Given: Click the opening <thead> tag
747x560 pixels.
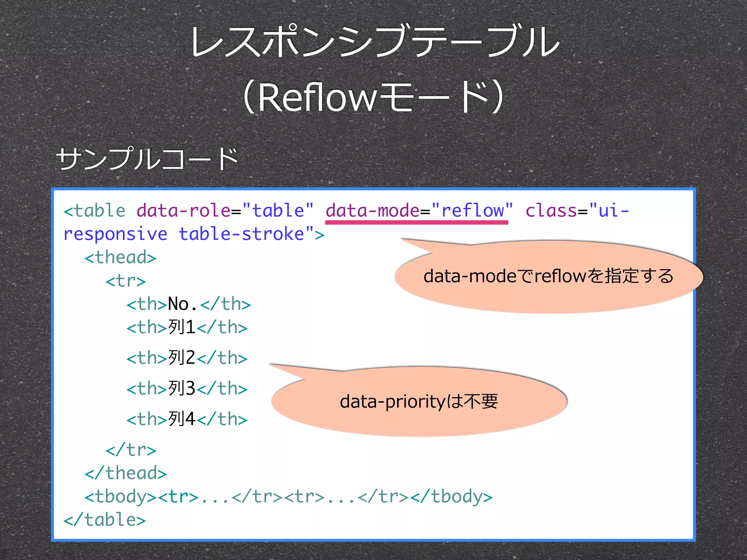Looking at the screenshot, I should pyautogui.click(x=120, y=257).
